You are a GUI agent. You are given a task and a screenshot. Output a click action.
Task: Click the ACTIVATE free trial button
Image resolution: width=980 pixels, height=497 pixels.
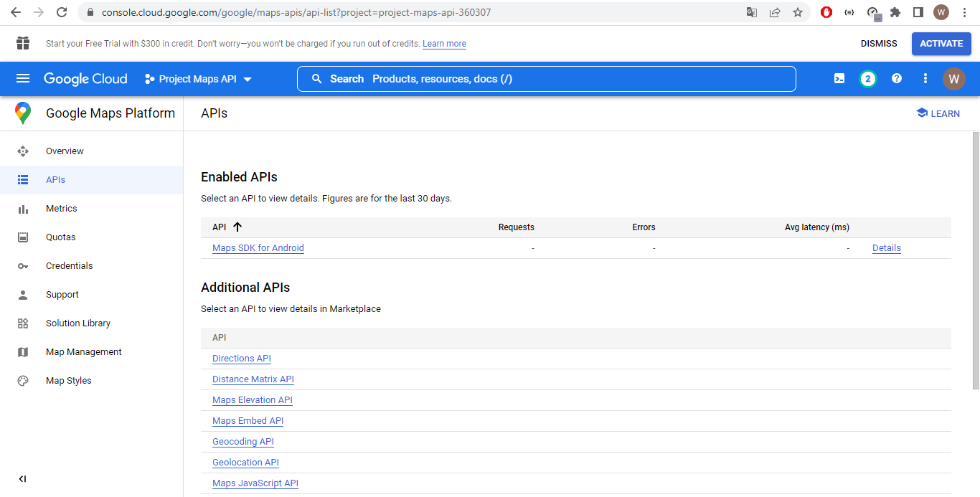point(941,44)
